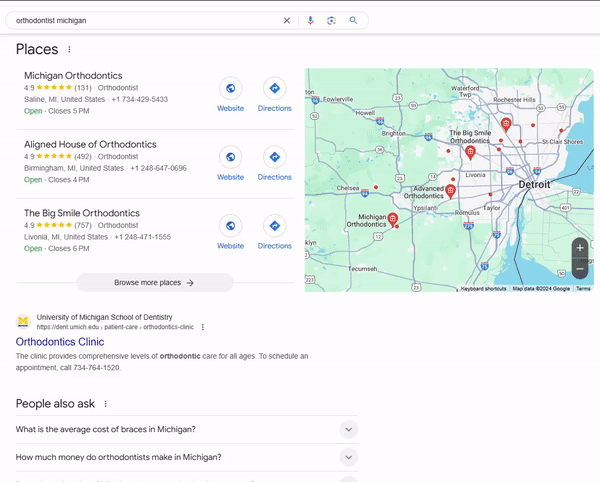Click the Places heading

tap(37, 49)
